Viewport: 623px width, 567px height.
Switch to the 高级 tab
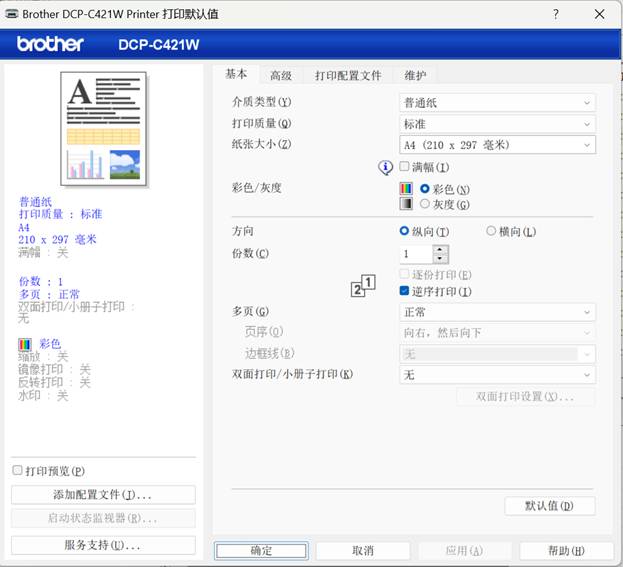pos(281,75)
